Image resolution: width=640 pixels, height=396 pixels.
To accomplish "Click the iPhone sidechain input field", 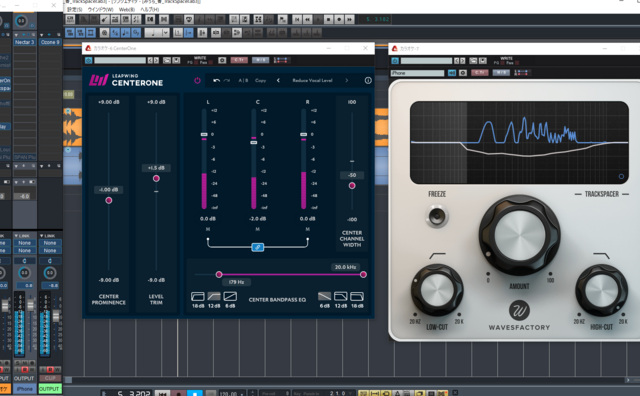I will coord(417,73).
